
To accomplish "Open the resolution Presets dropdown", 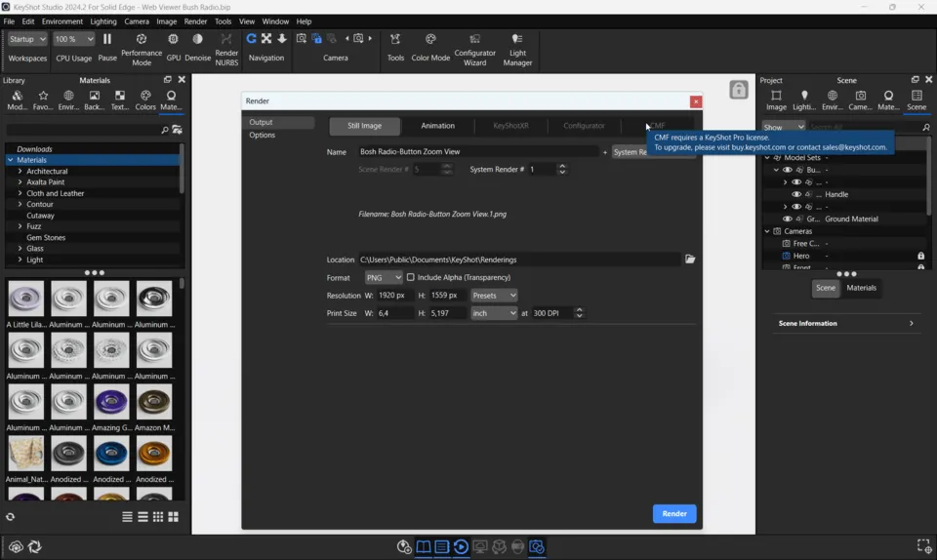I will click(494, 296).
